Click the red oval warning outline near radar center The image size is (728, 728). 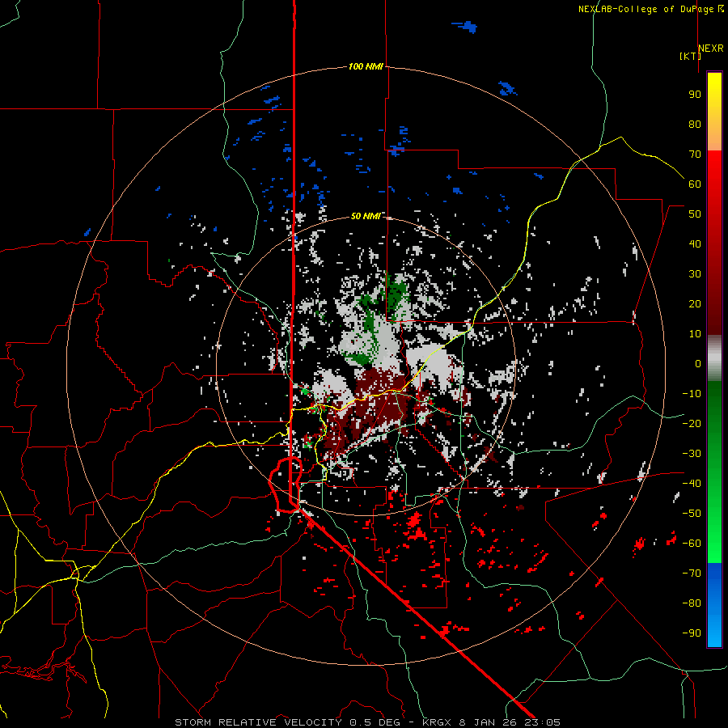click(x=286, y=485)
